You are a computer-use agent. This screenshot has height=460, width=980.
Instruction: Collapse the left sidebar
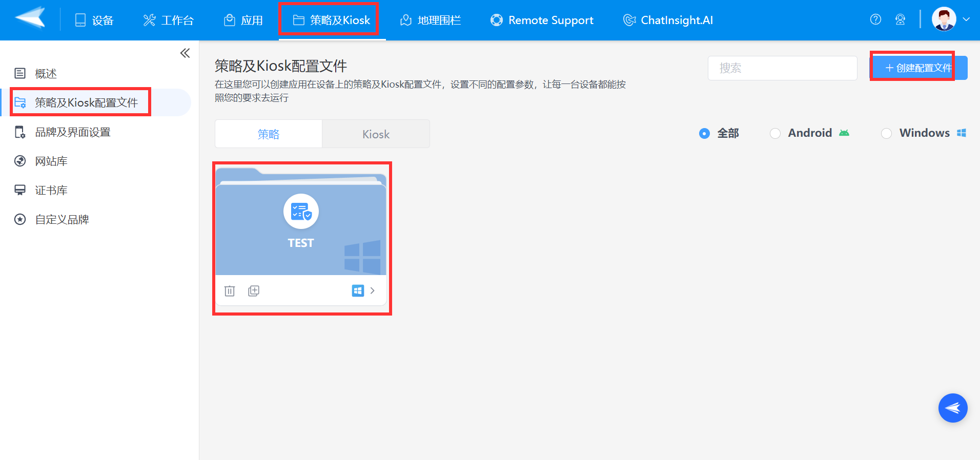coord(185,53)
